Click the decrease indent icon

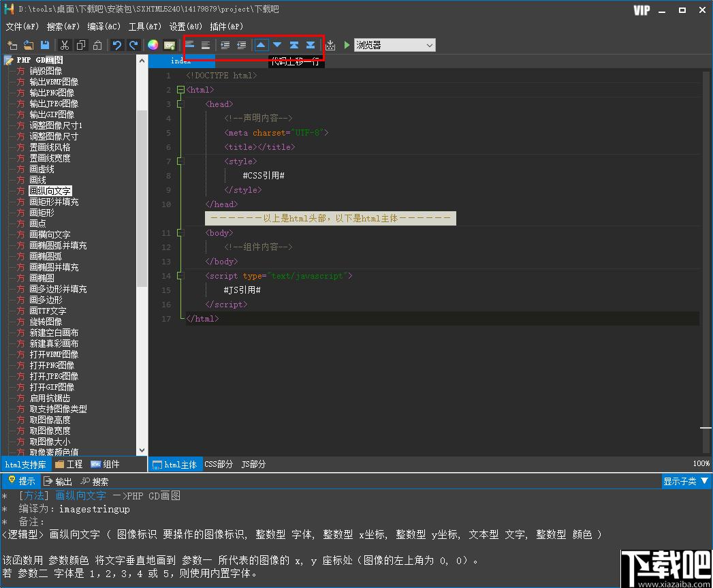click(x=242, y=44)
